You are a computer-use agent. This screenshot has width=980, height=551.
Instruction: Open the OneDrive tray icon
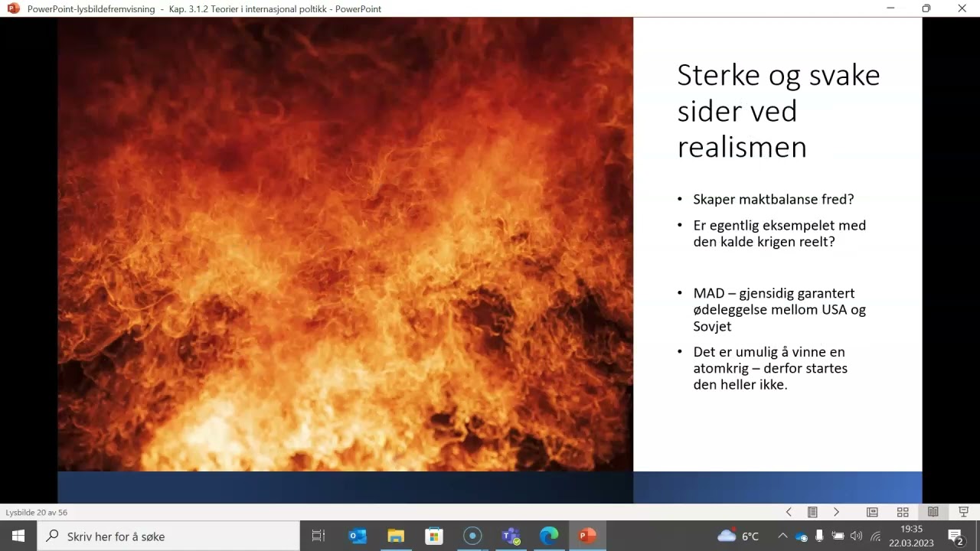point(802,536)
